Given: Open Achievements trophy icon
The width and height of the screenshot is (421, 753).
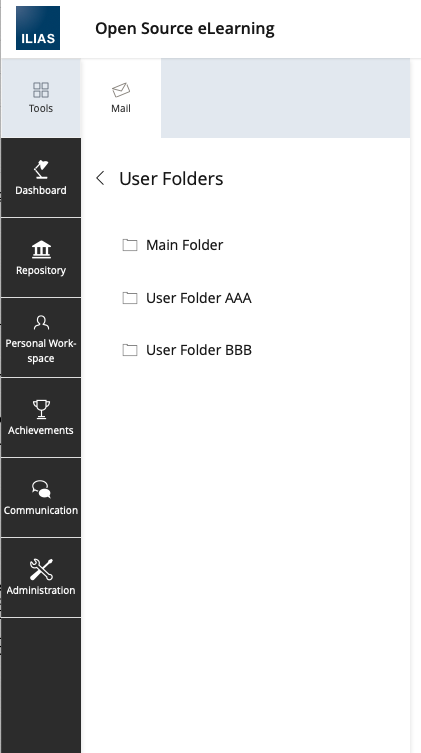Looking at the screenshot, I should point(41,410).
